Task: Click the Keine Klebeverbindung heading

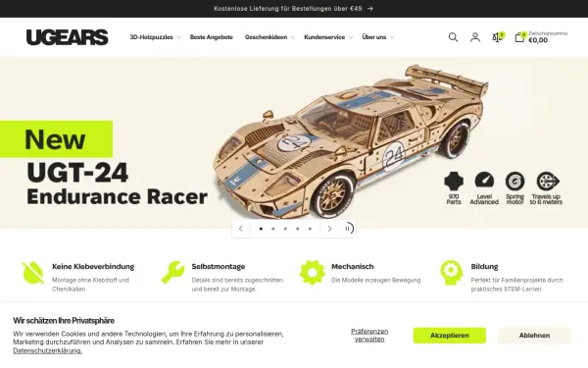Action: 93,267
